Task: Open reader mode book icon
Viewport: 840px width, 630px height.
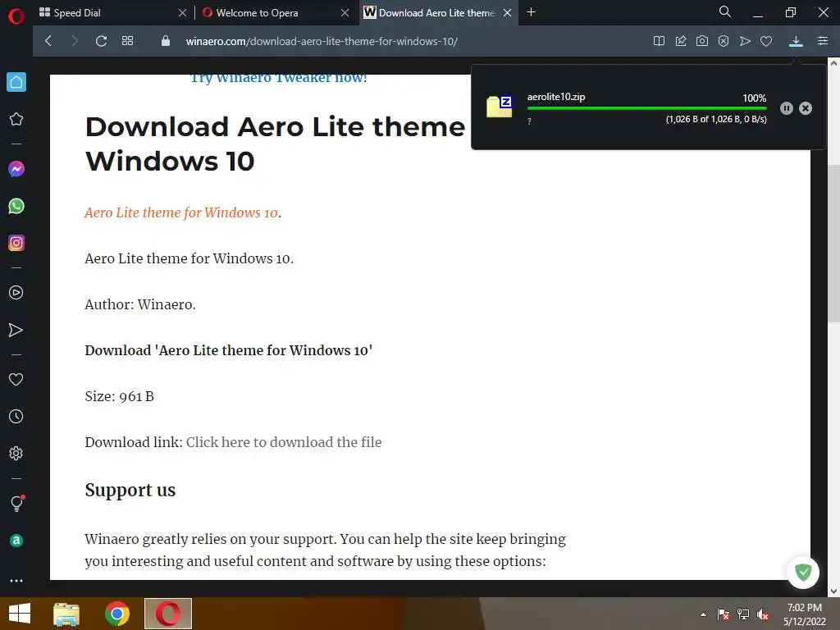Action: [659, 41]
